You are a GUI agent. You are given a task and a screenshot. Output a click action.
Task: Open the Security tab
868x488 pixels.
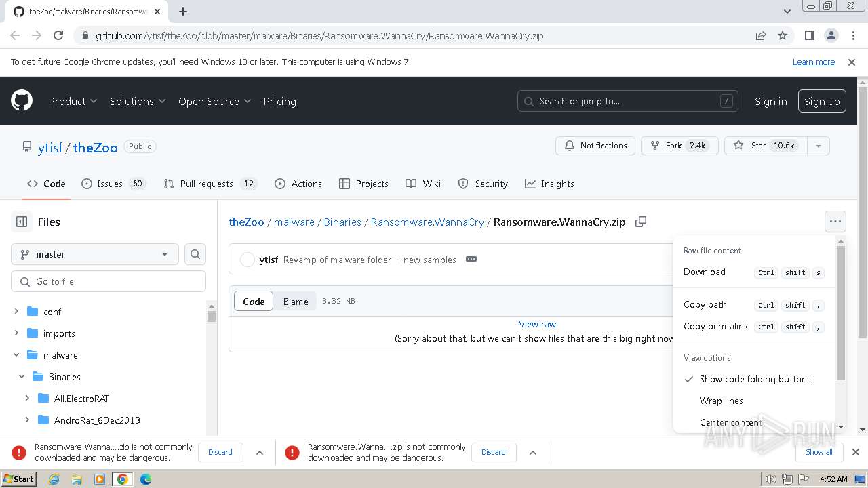click(483, 184)
